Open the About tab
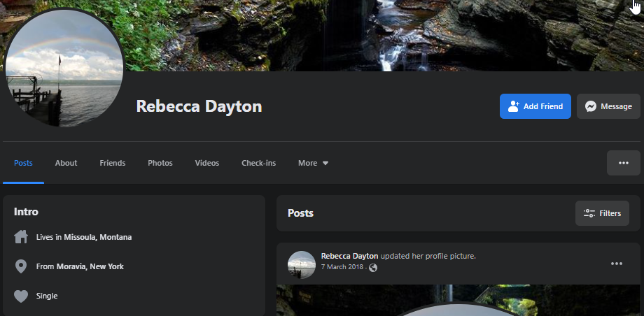This screenshot has height=316, width=644. (66, 163)
